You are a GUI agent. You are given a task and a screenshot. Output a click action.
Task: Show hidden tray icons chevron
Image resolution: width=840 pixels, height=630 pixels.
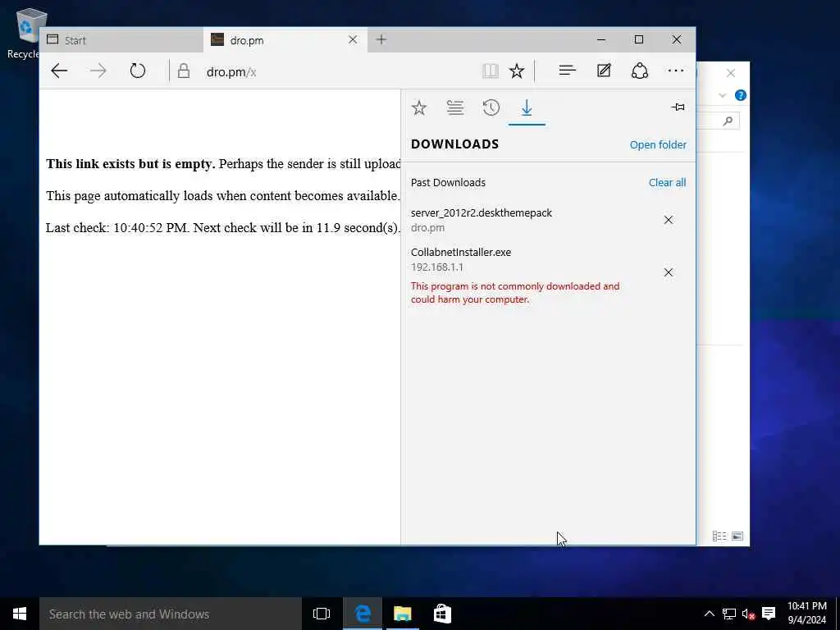pyautogui.click(x=709, y=614)
